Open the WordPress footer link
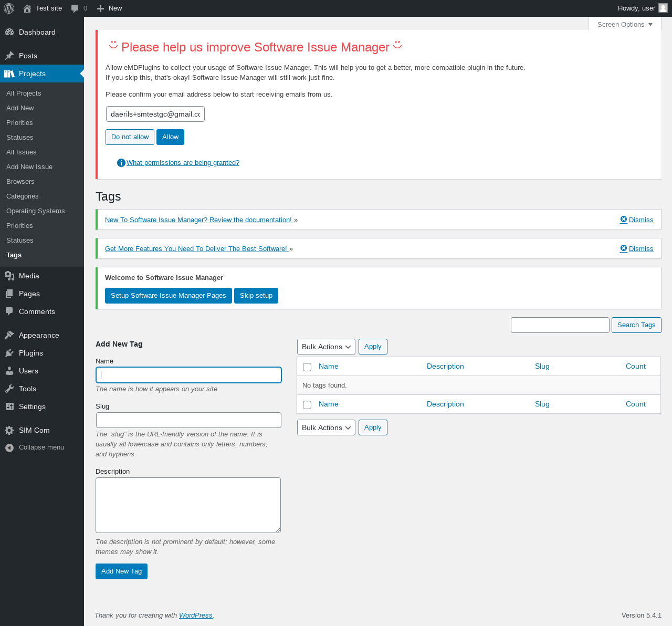672x626 pixels. point(195,615)
